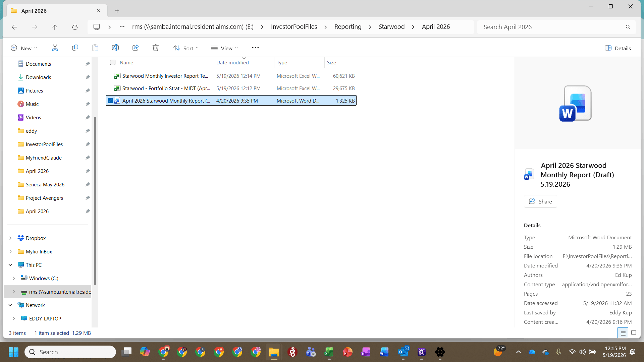This screenshot has width=644, height=362.
Task: Click the Delete trash icon
Action: click(x=156, y=48)
